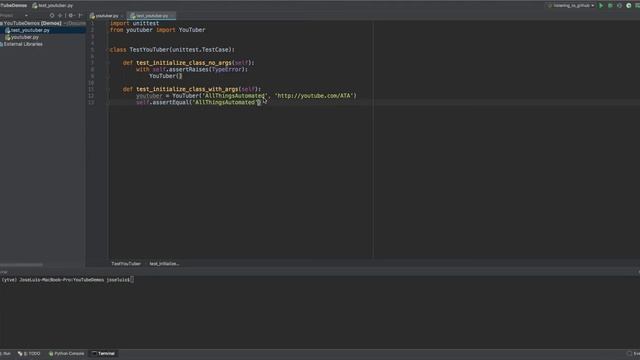The height and width of the screenshot is (360, 640).
Task: Select test_youtuber.py in the project tree
Action: pyautogui.click(x=30, y=30)
